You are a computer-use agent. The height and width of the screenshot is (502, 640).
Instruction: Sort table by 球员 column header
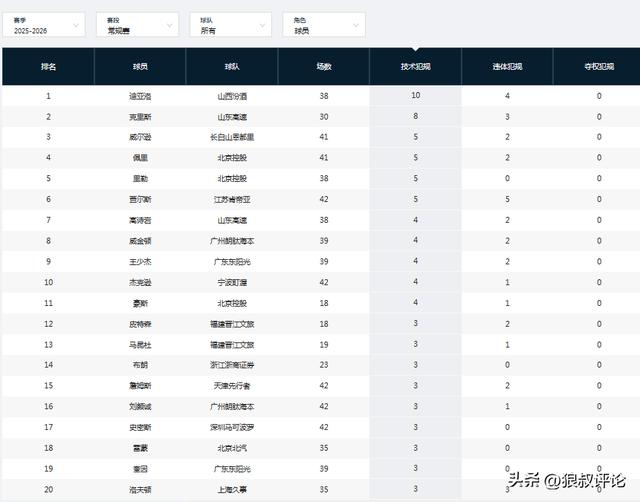coord(140,67)
